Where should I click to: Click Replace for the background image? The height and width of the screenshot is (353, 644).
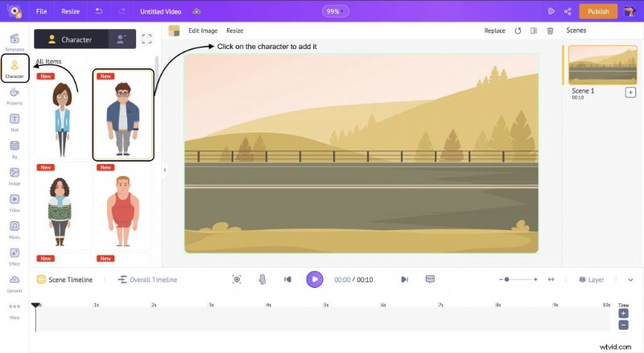point(494,31)
